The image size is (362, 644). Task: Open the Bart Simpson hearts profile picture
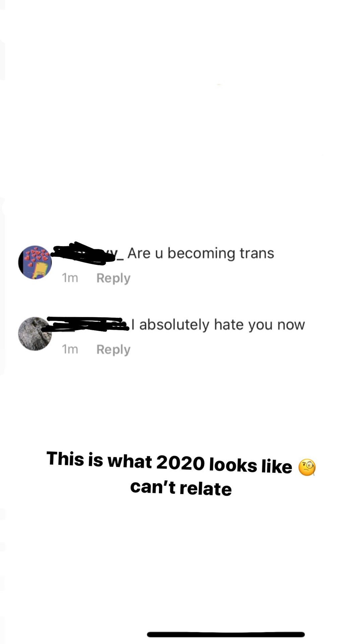[x=35, y=262]
